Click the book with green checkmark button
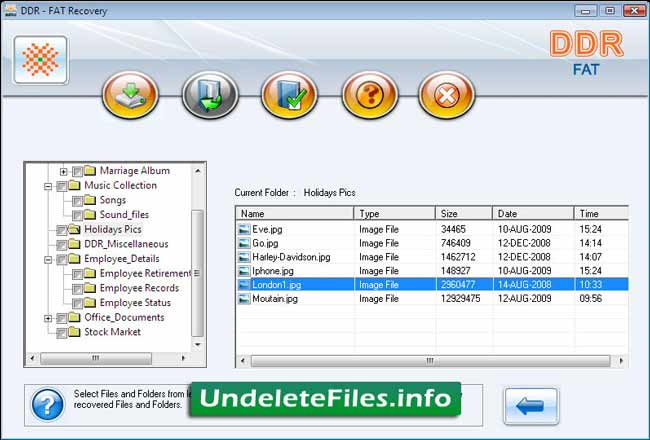This screenshot has height=440, width=650. (289, 95)
